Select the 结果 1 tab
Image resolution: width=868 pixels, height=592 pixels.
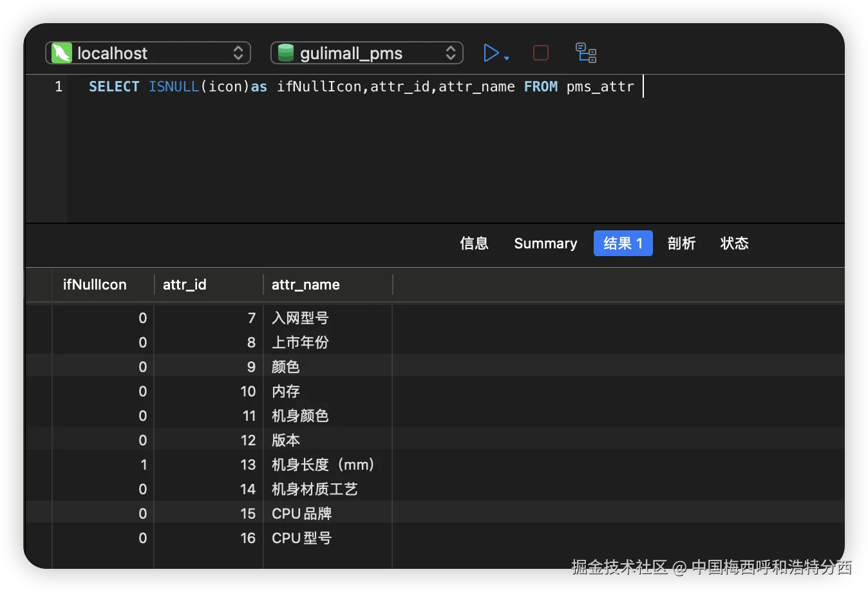point(623,243)
